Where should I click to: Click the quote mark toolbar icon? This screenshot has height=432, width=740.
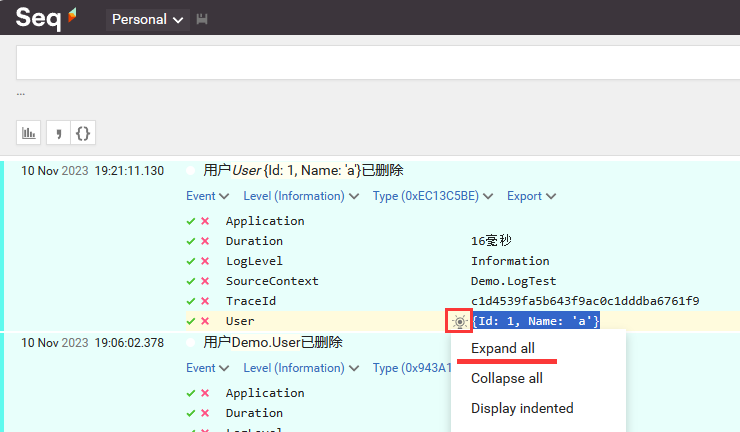coord(59,133)
